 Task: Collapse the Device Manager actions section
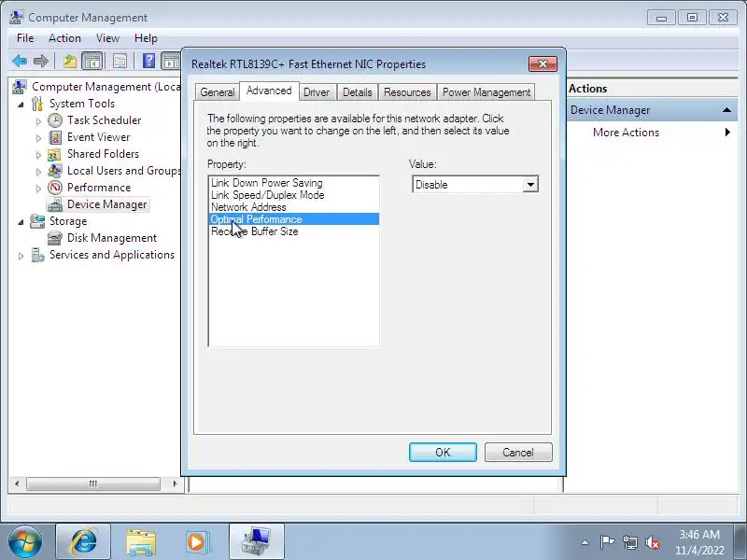click(726, 110)
